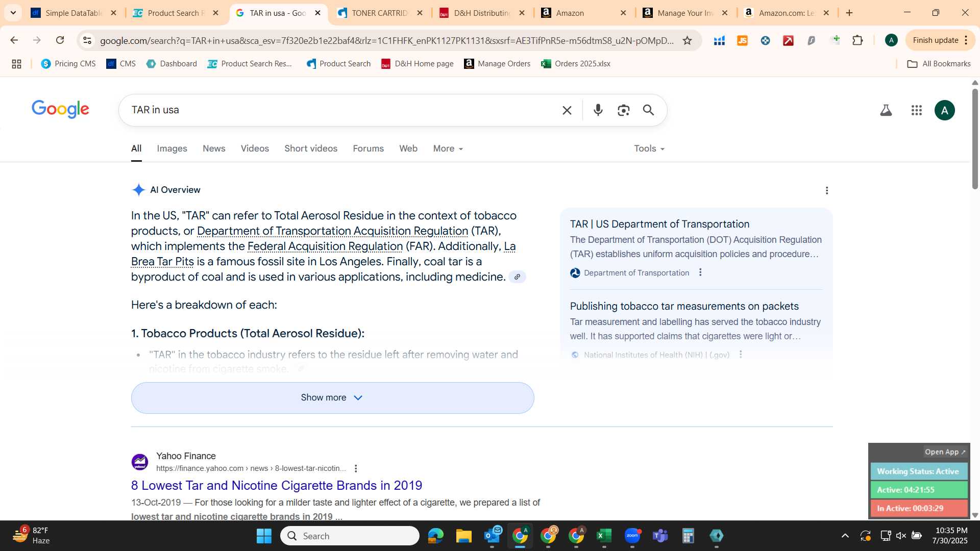Switch to Web results tab

[x=408, y=148]
